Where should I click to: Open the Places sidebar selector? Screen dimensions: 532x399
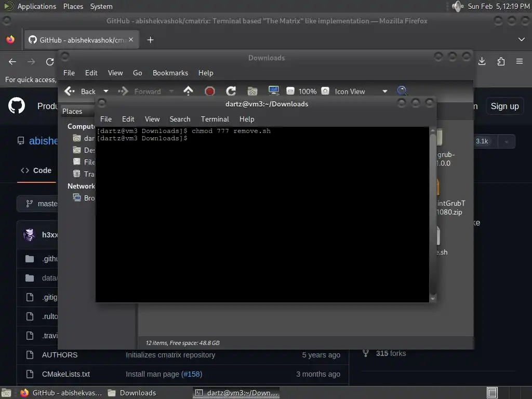click(x=78, y=111)
